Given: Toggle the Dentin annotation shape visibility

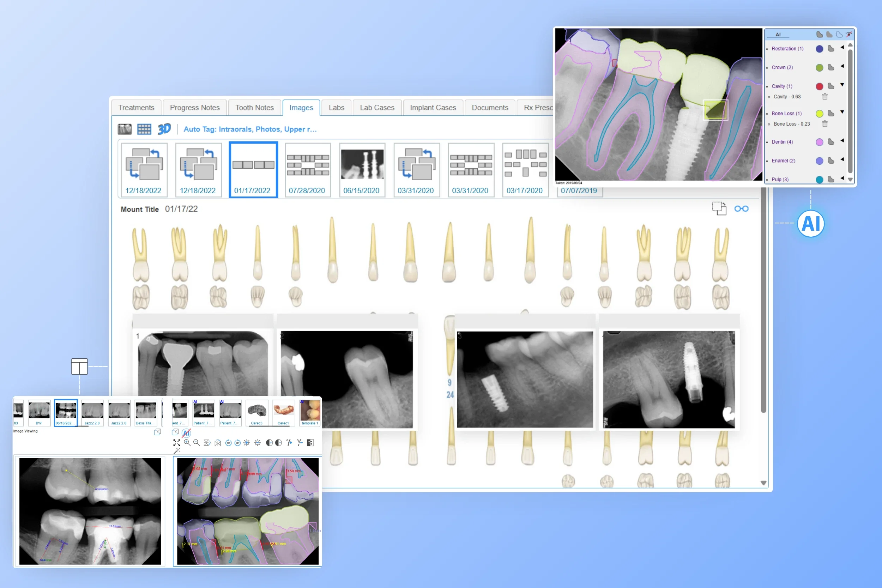Looking at the screenshot, I should [831, 142].
